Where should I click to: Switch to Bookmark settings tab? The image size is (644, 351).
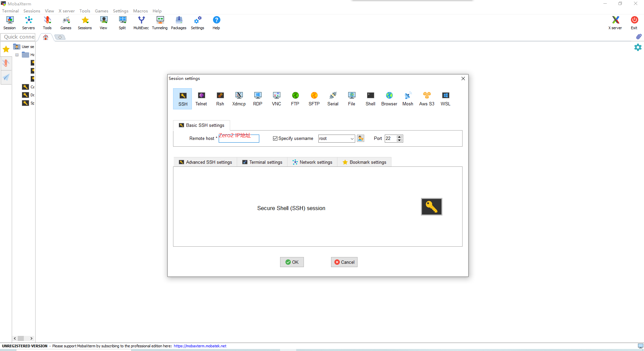point(364,162)
